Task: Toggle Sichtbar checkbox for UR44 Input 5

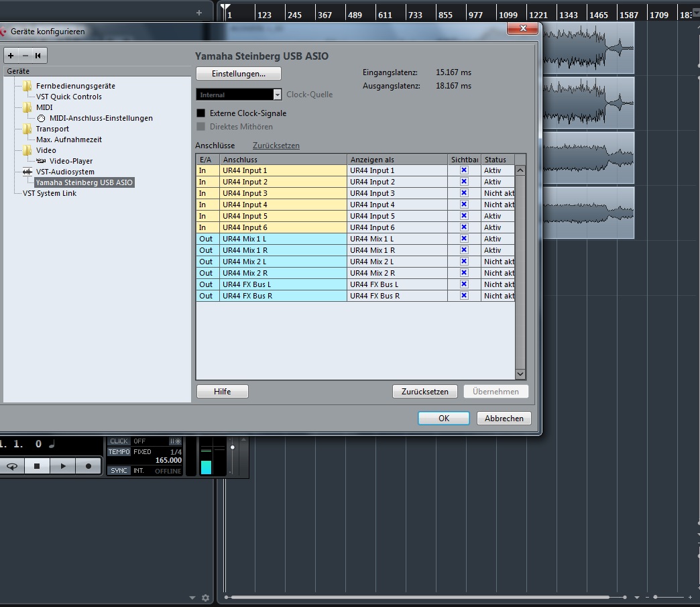Action: coord(464,216)
